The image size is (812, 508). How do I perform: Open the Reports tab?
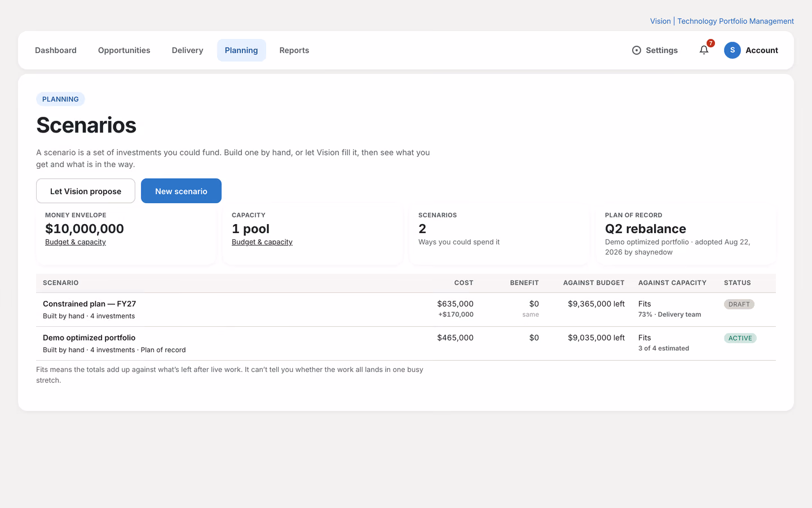tap(294, 50)
